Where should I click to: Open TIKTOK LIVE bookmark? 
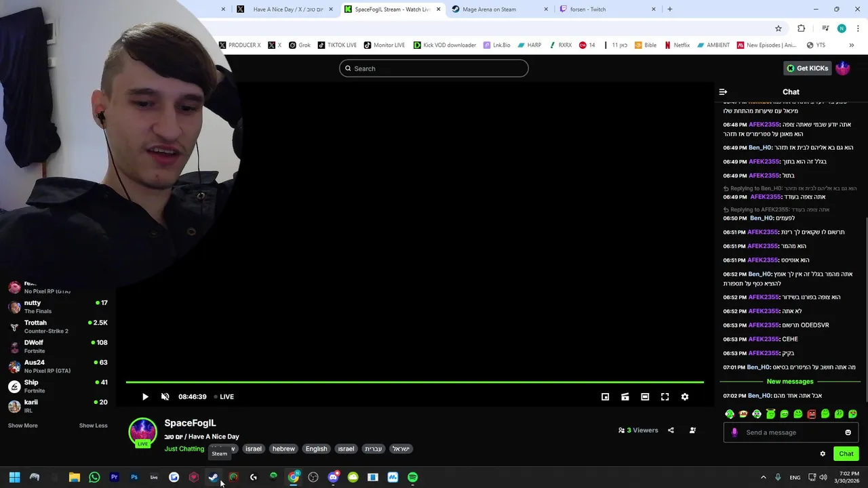click(x=337, y=45)
